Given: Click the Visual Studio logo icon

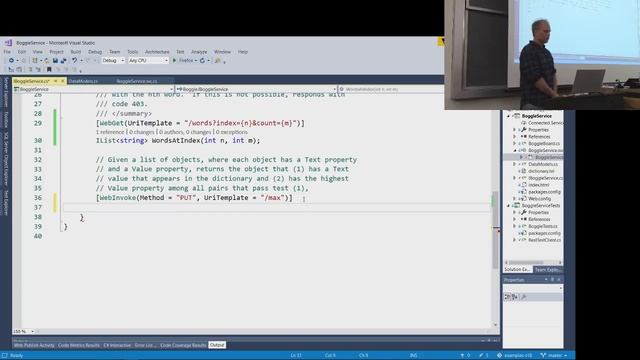Looking at the screenshot, I should [x=8, y=42].
